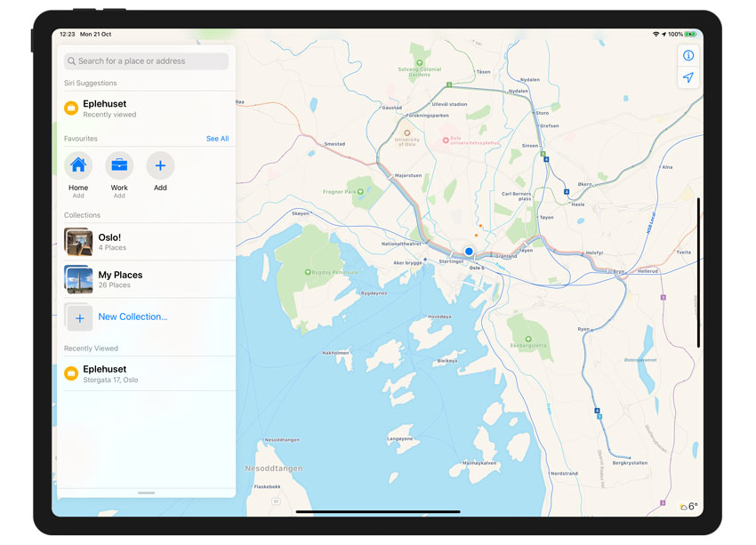Image resolution: width=756 pixels, height=545 pixels.
Task: Tap the home indicator bar
Action: [378, 512]
